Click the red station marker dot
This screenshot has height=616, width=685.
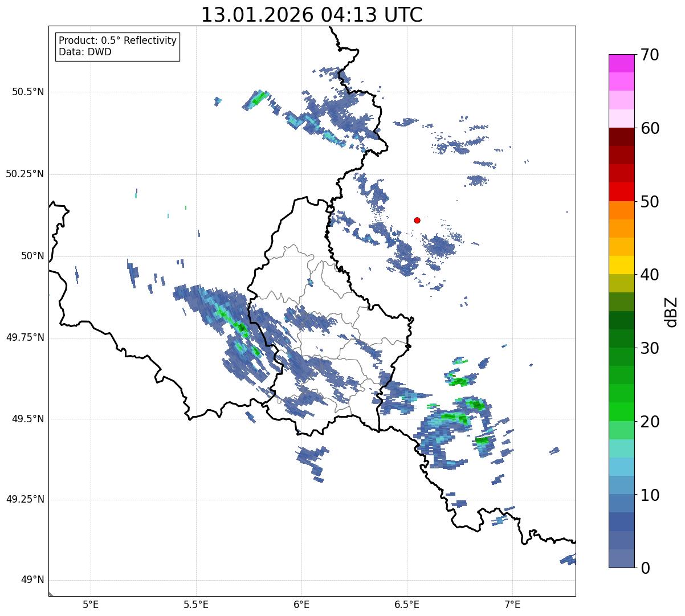[x=417, y=220]
